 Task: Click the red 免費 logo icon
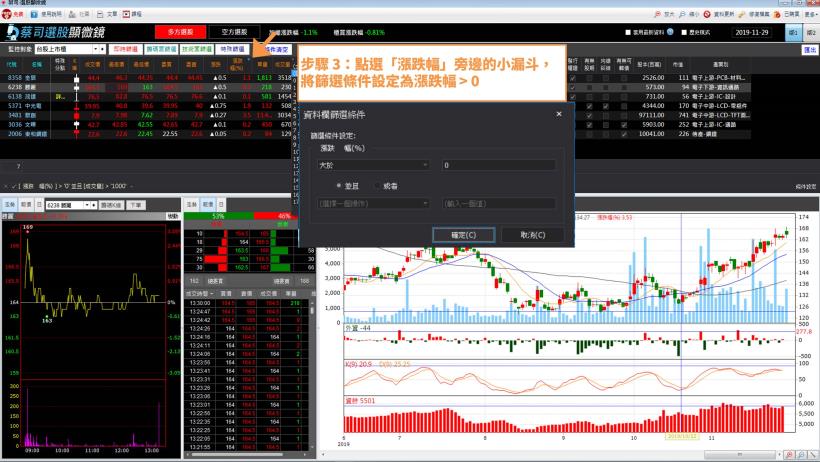(x=7, y=14)
